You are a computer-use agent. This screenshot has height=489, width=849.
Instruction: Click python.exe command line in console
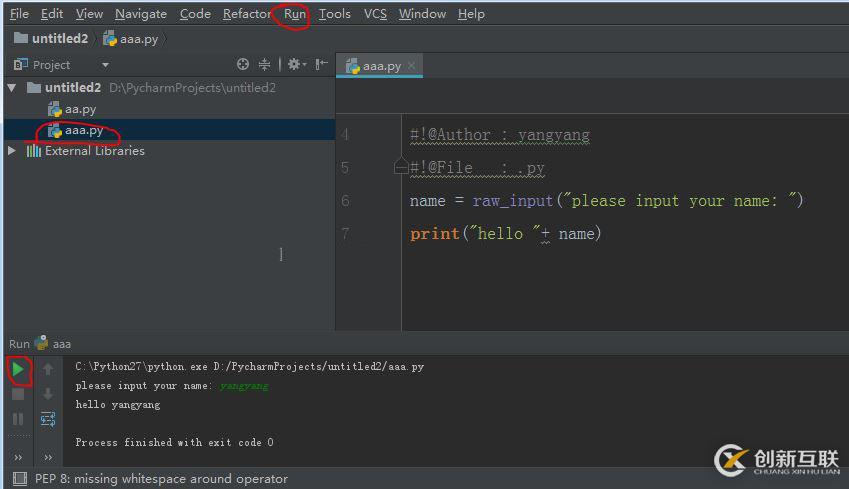[x=250, y=367]
